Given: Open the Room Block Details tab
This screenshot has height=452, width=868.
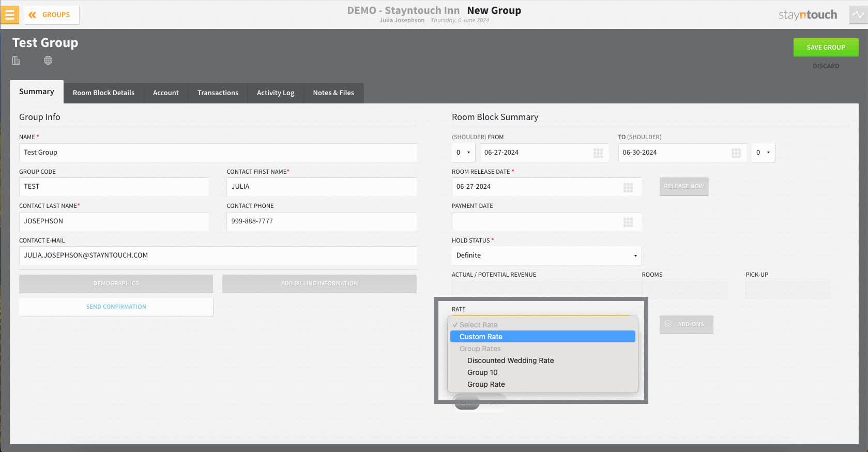Looking at the screenshot, I should pyautogui.click(x=103, y=93).
